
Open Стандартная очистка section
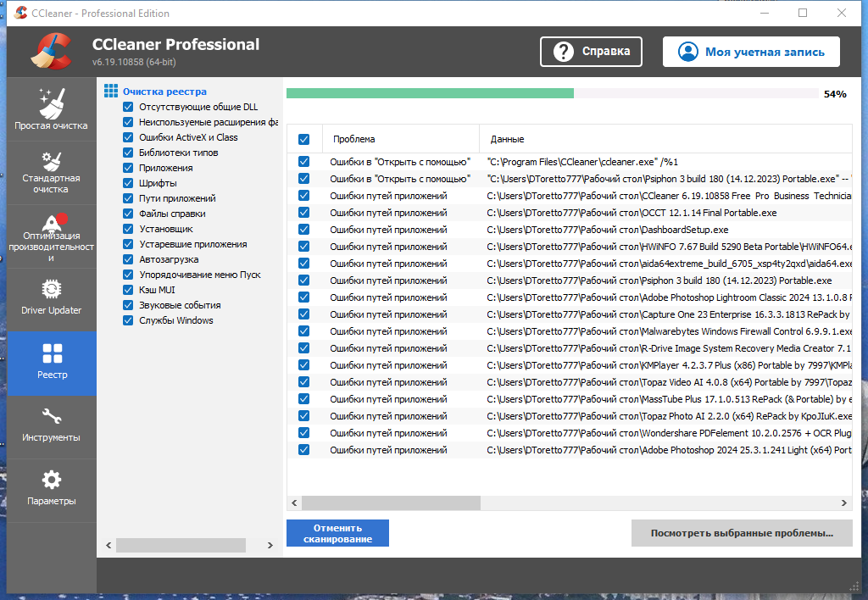point(52,173)
